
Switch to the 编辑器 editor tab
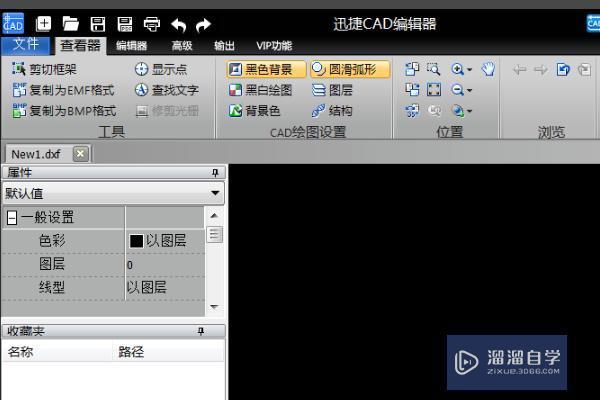click(x=131, y=46)
